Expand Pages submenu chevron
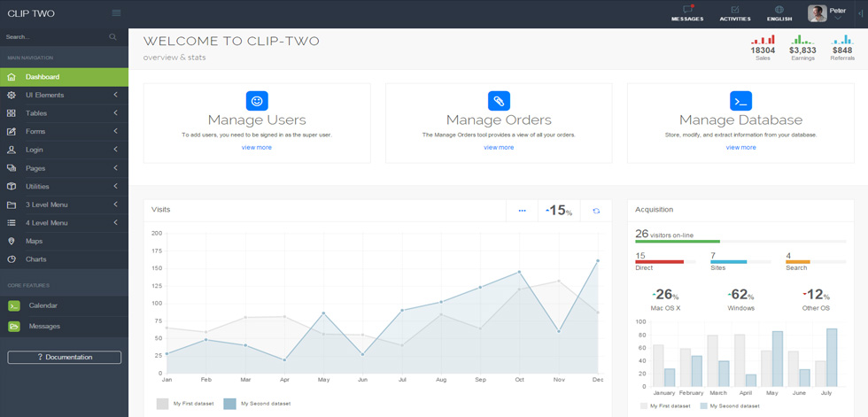The width and height of the screenshot is (868, 417). point(116,167)
